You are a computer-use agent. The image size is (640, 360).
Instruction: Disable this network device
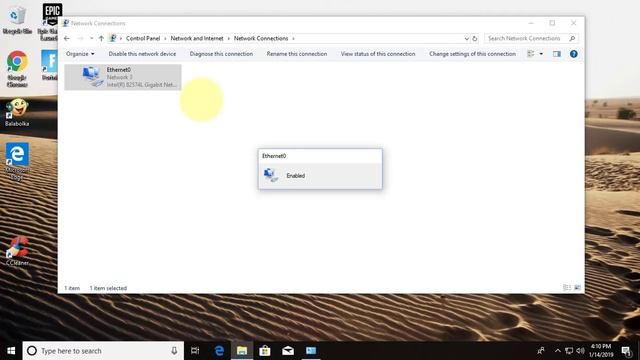click(142, 54)
